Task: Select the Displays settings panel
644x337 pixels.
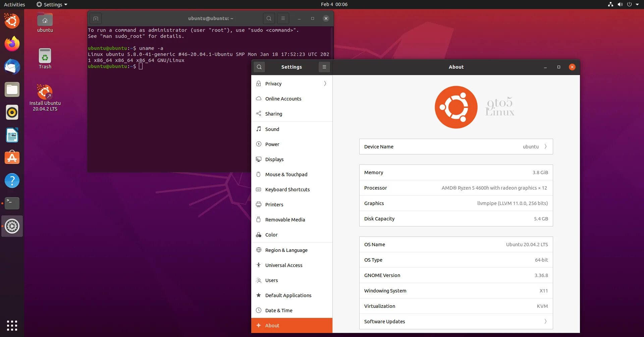Action: (292, 159)
